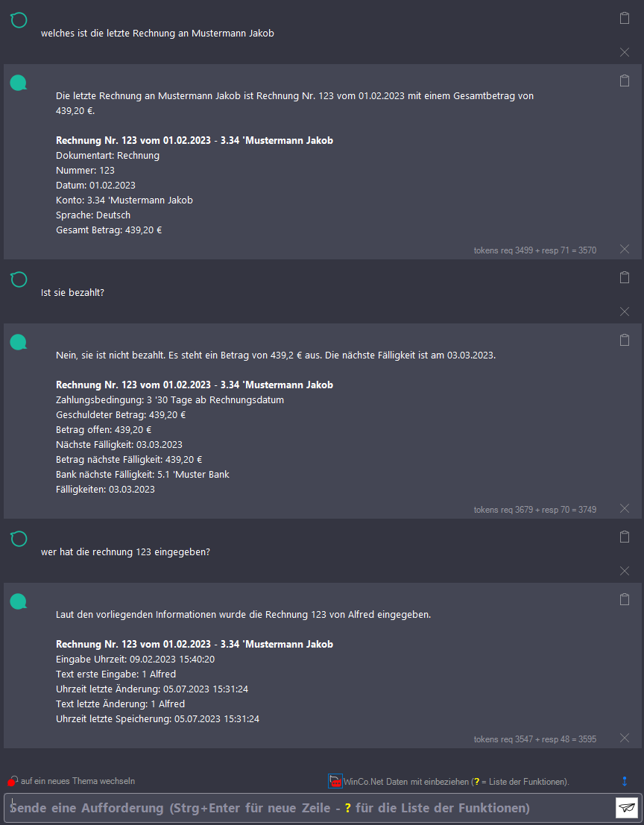
Task: Copy the 'Ist sie bezahlt?' question
Action: point(625,277)
